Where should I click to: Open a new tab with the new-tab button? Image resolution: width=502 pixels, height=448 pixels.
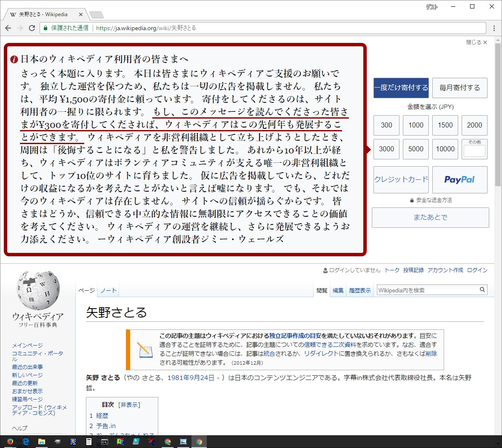click(x=96, y=14)
